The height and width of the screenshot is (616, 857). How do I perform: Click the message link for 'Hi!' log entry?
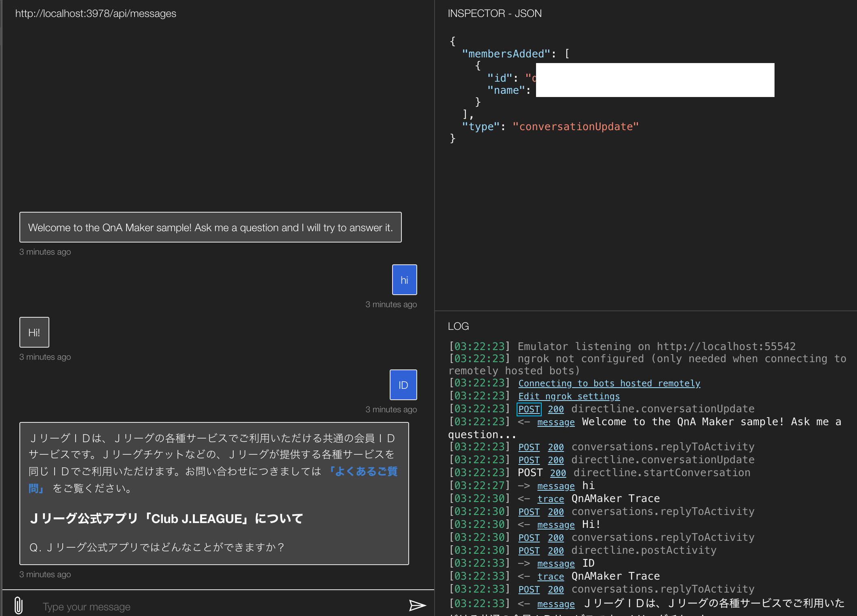pos(555,525)
